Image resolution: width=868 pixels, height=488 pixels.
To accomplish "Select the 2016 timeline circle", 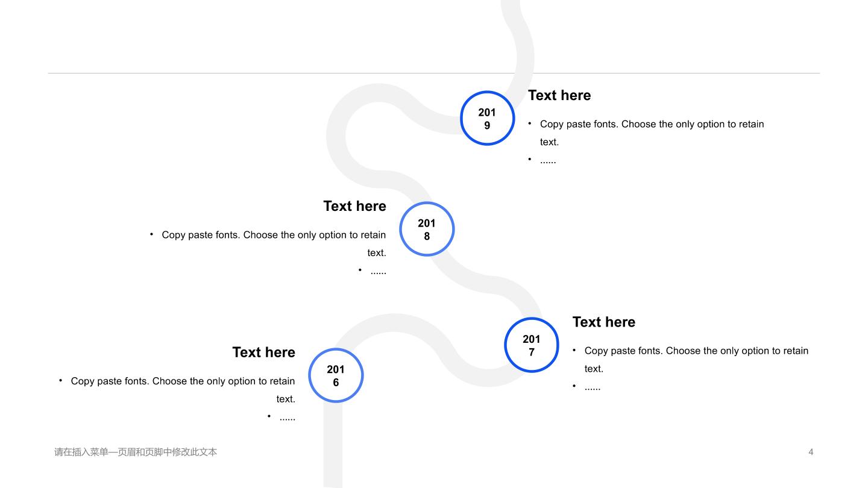I will click(x=336, y=375).
